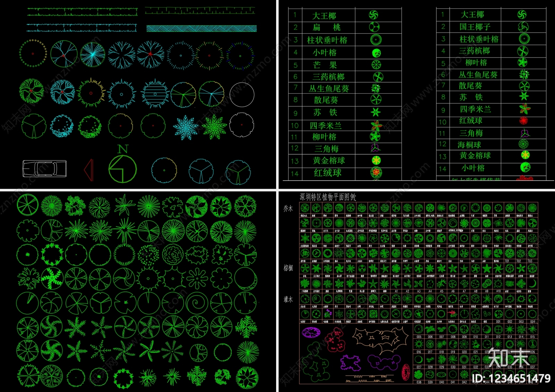This screenshot has height=392, width=555.
Task: Click the purple oval hatched shrub symbol
Action: coord(311,333)
